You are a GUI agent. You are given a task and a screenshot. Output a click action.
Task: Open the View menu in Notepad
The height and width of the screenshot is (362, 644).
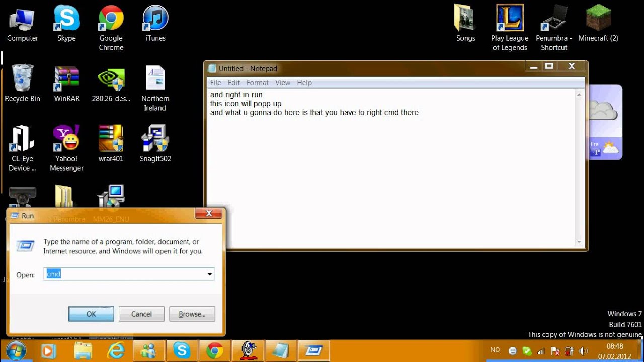tap(283, 83)
